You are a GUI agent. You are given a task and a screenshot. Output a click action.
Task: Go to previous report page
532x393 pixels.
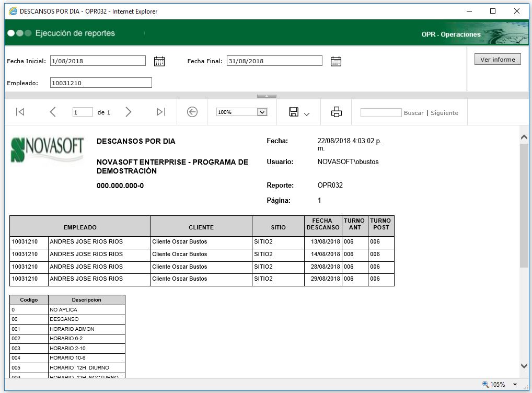coord(52,112)
